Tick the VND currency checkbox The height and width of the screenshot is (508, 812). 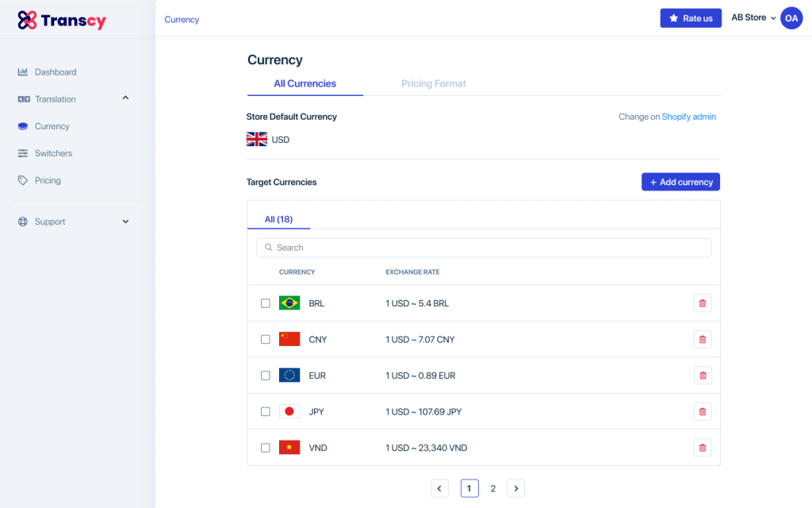(266, 447)
